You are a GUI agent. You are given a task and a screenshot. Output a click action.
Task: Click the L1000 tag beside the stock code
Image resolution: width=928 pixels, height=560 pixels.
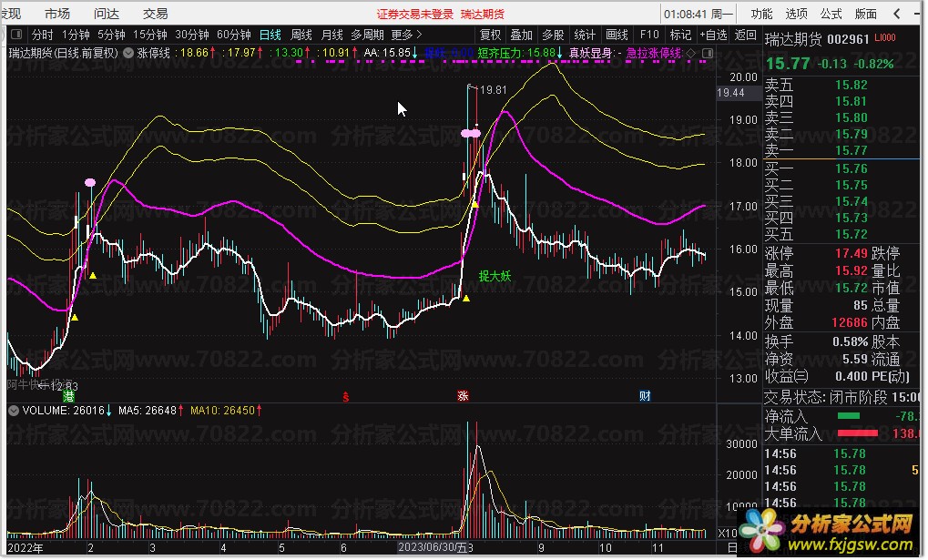pyautogui.click(x=885, y=38)
